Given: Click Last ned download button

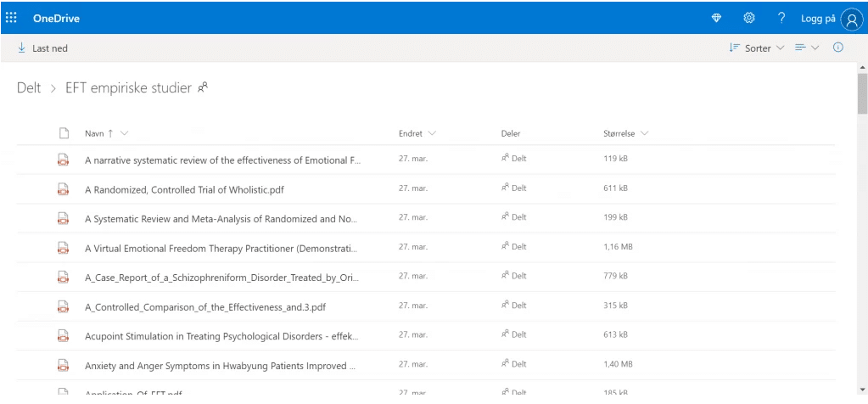Looking at the screenshot, I should [x=42, y=48].
